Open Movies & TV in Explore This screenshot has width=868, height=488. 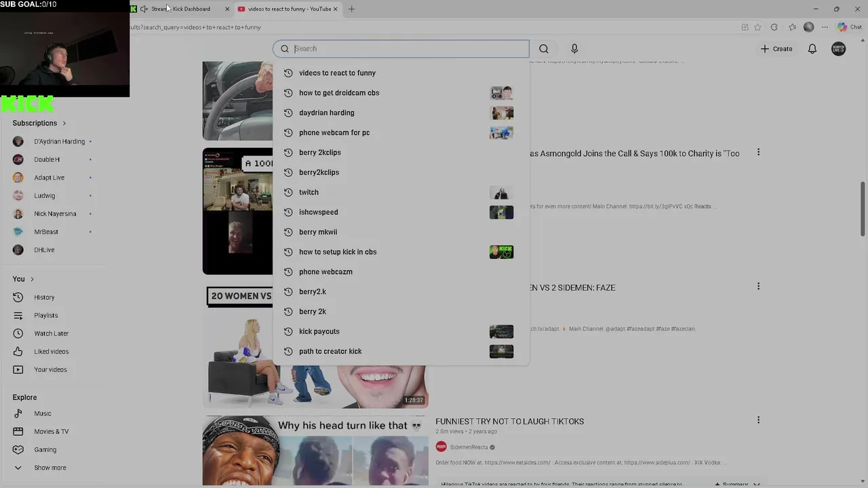coord(53,432)
